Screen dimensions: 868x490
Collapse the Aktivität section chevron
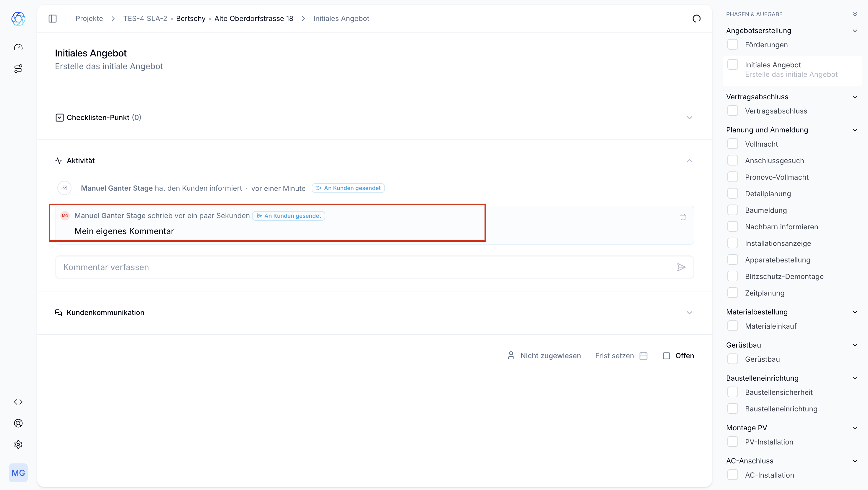689,161
